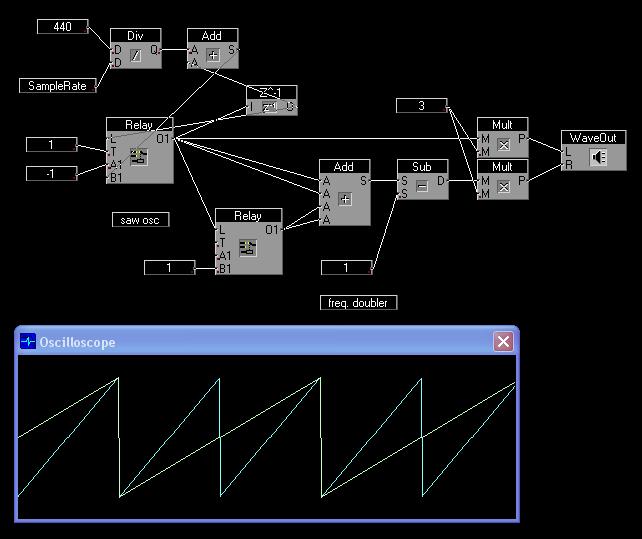
Task: Click the -1 value box
Action: (x=51, y=174)
